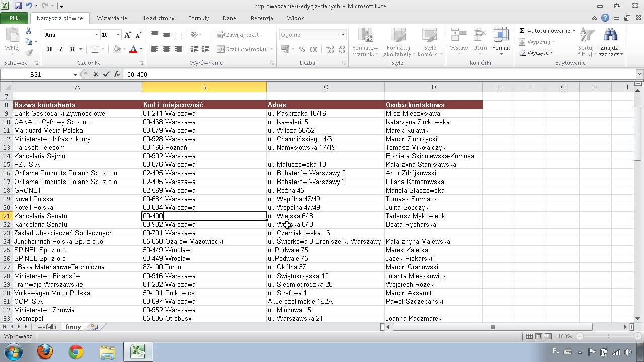Click the Wklej paste icon
Image resolution: width=644 pixels, height=362 pixels.
[12, 39]
